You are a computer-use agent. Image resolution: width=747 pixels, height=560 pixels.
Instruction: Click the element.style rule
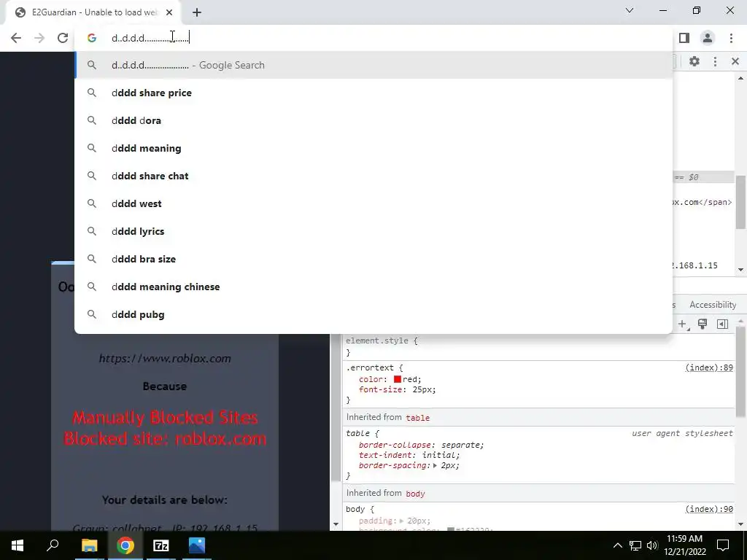coord(382,341)
